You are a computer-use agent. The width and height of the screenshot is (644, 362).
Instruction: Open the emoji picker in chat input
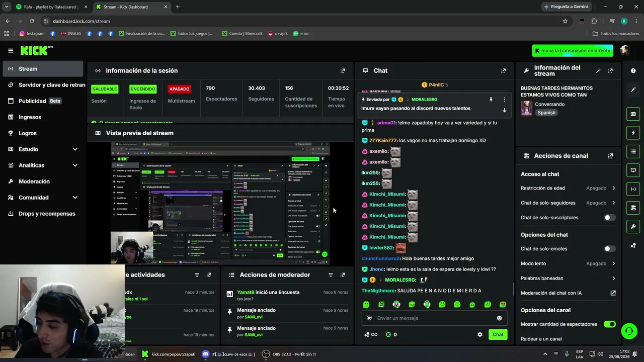(x=499, y=318)
